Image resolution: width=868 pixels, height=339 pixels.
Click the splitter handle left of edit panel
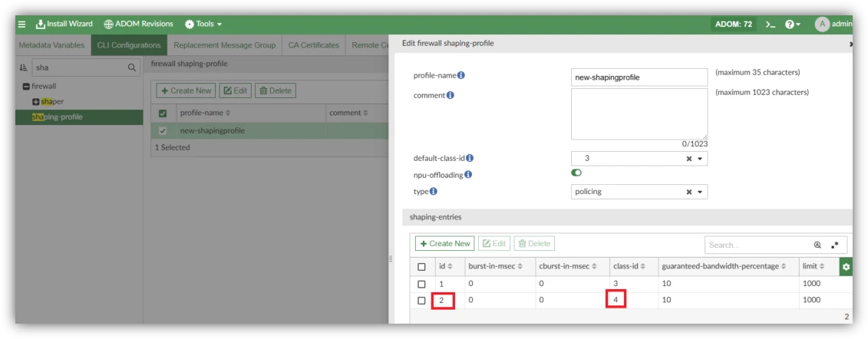(391, 258)
